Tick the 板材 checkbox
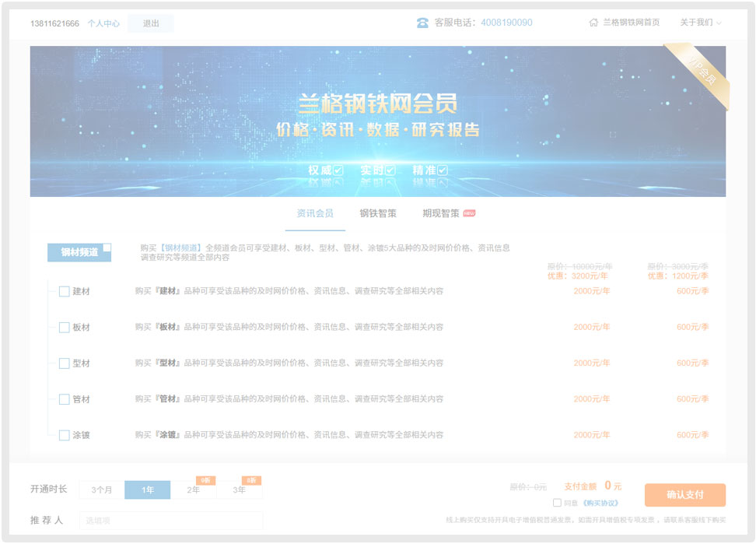This screenshot has height=544, width=756. coord(65,328)
